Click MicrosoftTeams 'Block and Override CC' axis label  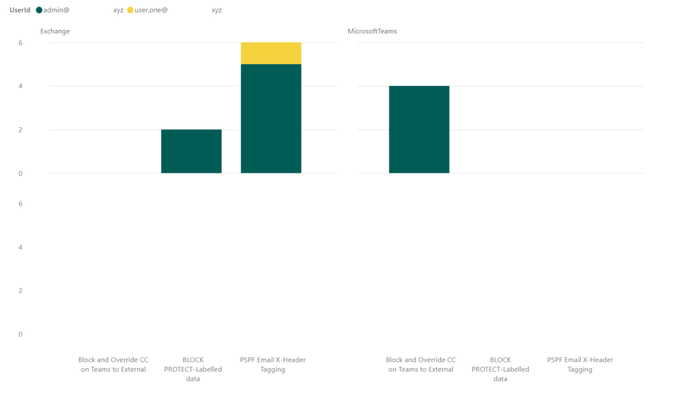click(420, 365)
